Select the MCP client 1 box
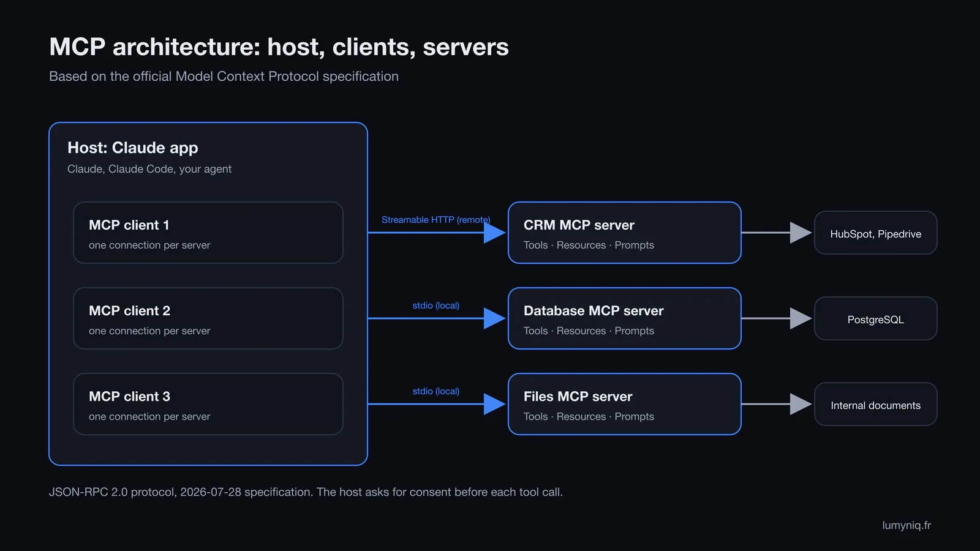This screenshot has height=551, width=980. tap(208, 233)
